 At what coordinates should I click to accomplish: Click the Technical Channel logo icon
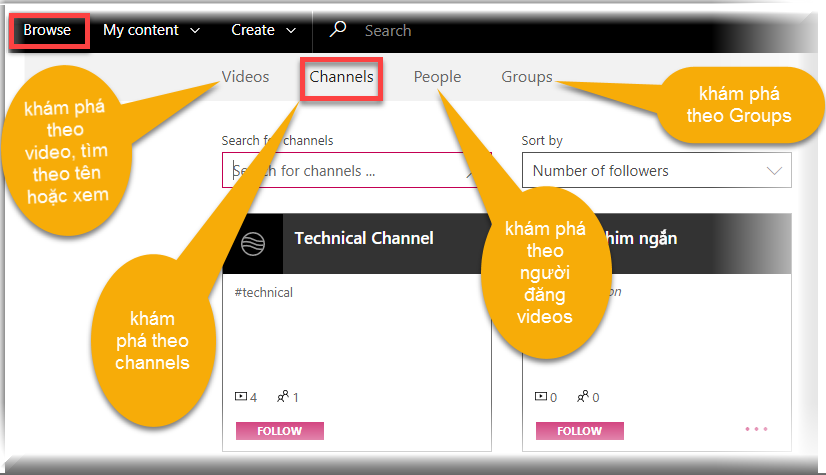click(x=253, y=244)
